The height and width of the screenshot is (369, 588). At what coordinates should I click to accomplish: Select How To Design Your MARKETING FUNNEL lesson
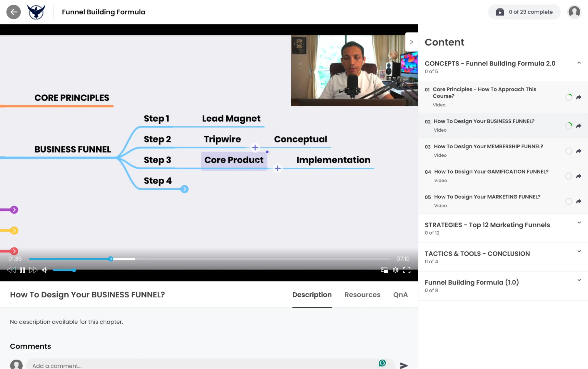(x=487, y=197)
